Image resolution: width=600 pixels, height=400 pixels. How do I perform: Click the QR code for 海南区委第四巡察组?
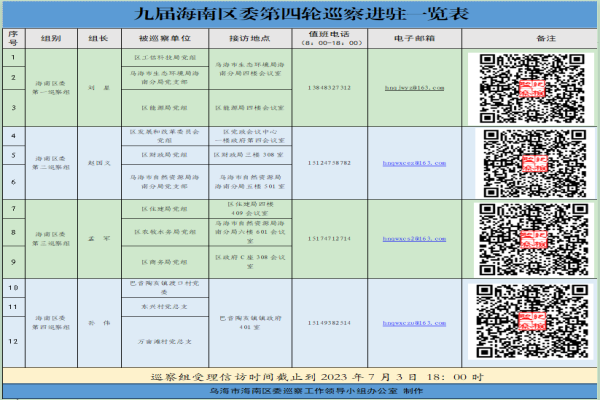pos(532,322)
